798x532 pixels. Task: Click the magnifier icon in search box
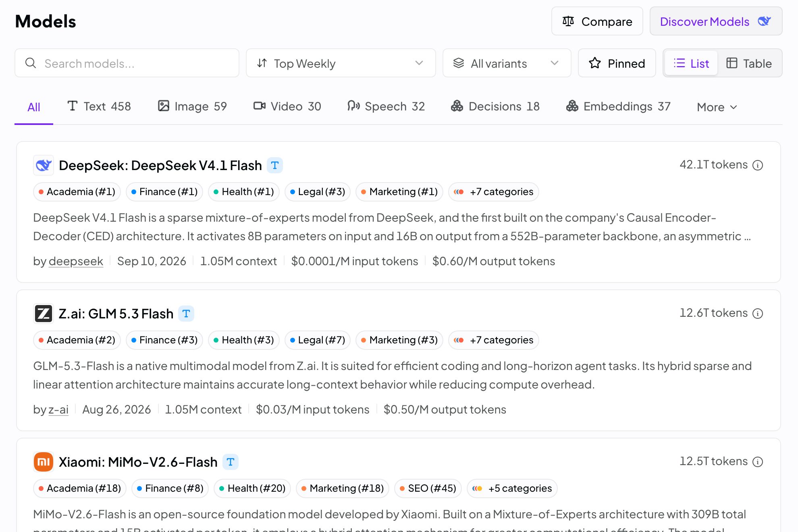click(31, 63)
